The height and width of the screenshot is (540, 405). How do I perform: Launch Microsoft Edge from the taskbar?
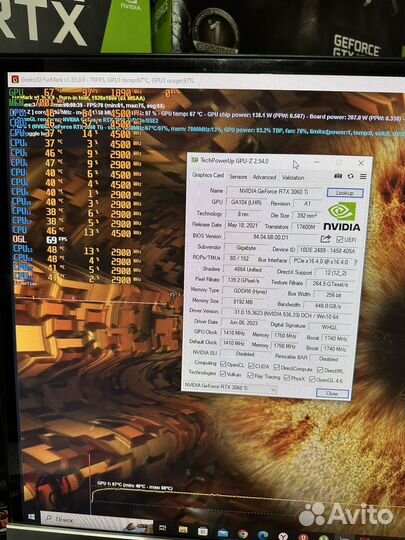(263, 535)
